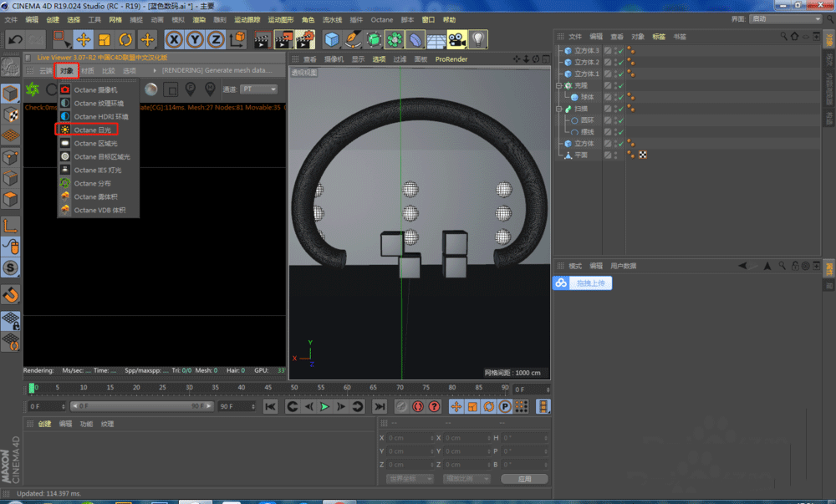Add a cube primitive from toolbar
This screenshot has height=504, width=836.
[332, 39]
